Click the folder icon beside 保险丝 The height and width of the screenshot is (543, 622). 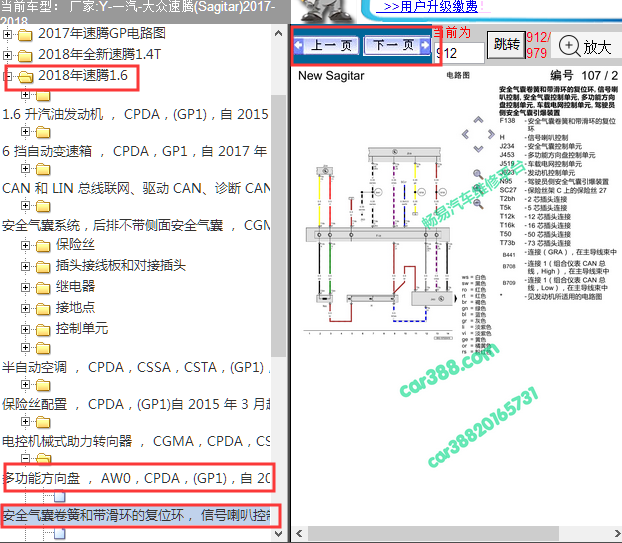[x=43, y=246]
